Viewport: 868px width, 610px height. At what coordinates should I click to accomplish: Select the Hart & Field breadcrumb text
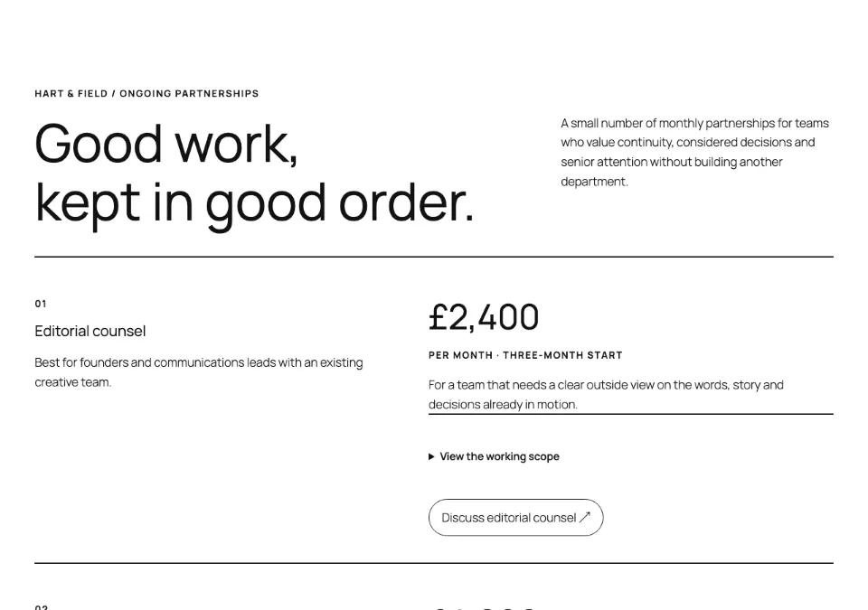tap(71, 94)
